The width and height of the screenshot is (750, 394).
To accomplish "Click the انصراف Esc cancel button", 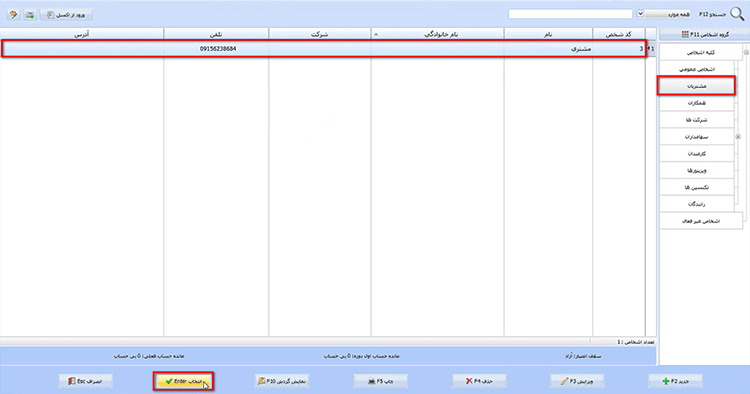I will click(x=86, y=381).
